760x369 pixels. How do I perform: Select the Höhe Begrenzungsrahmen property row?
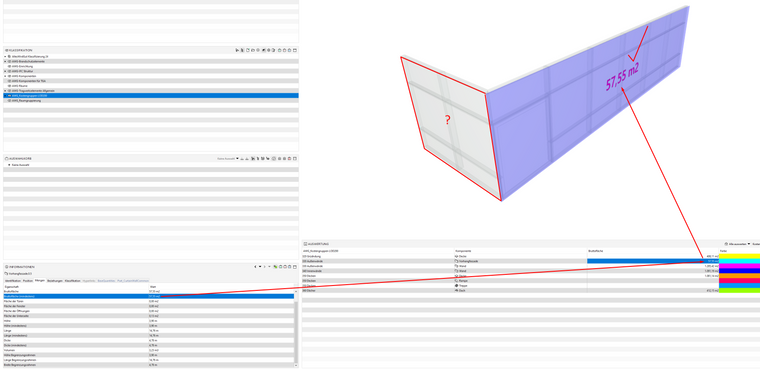149,355
